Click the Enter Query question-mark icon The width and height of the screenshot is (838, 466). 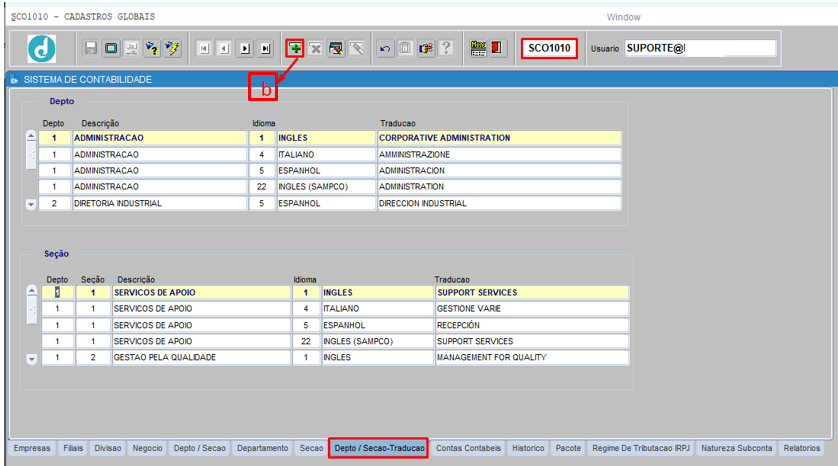152,49
